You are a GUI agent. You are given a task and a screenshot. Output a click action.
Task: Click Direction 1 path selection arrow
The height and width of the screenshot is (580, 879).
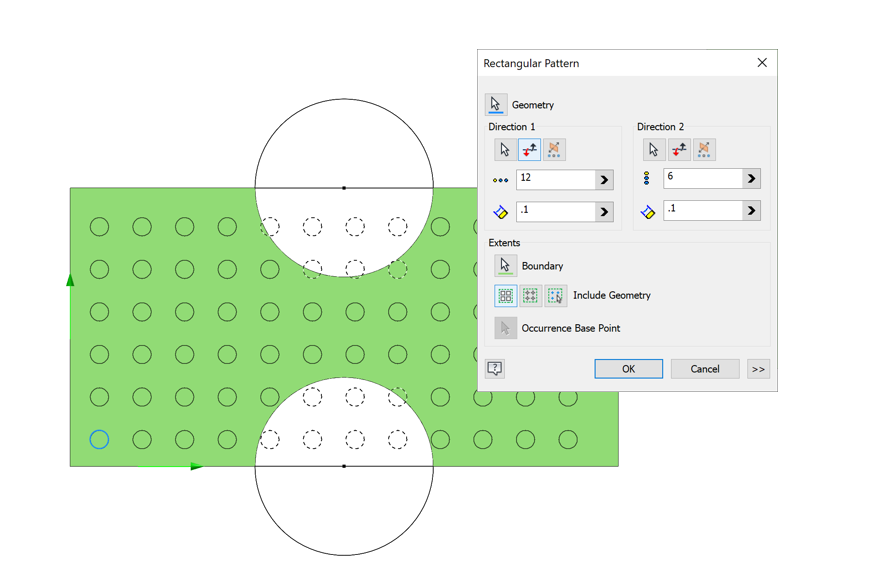click(505, 150)
